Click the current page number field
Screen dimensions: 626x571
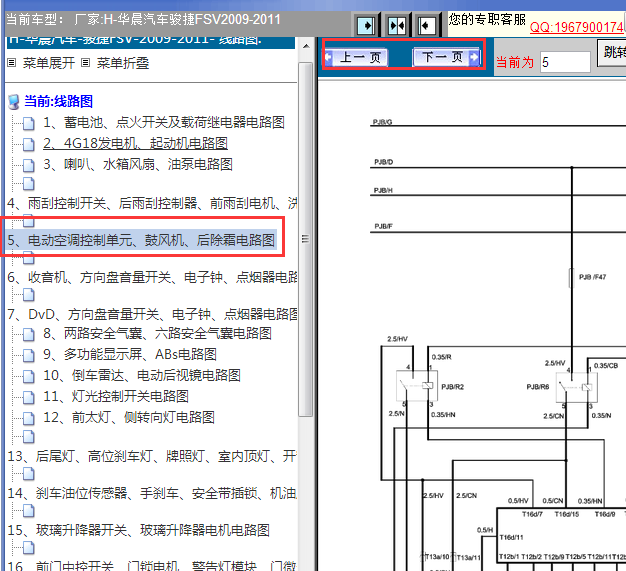click(565, 62)
